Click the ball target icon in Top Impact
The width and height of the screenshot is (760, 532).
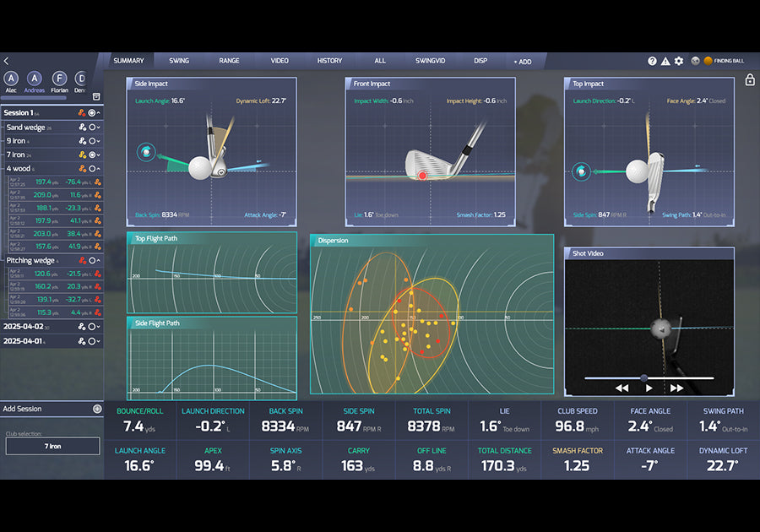click(x=581, y=171)
